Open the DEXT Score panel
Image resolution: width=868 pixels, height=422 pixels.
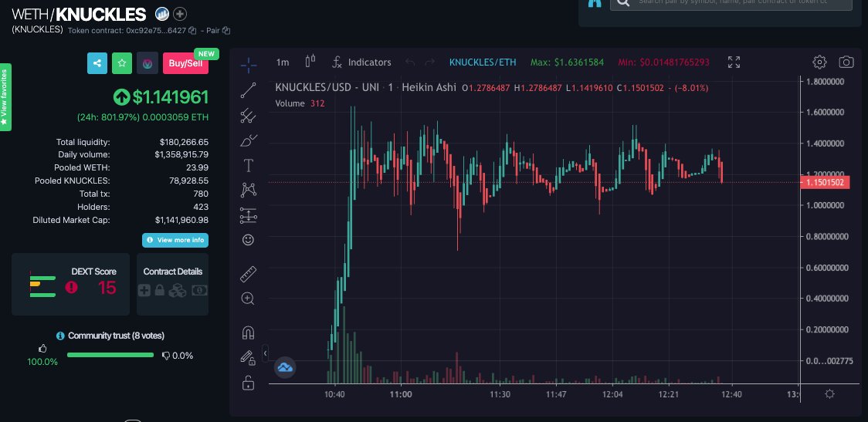point(71,284)
